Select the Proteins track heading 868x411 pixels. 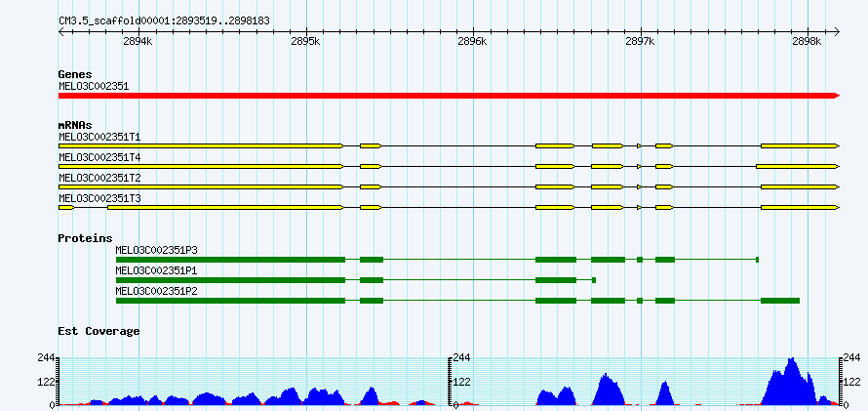point(85,238)
